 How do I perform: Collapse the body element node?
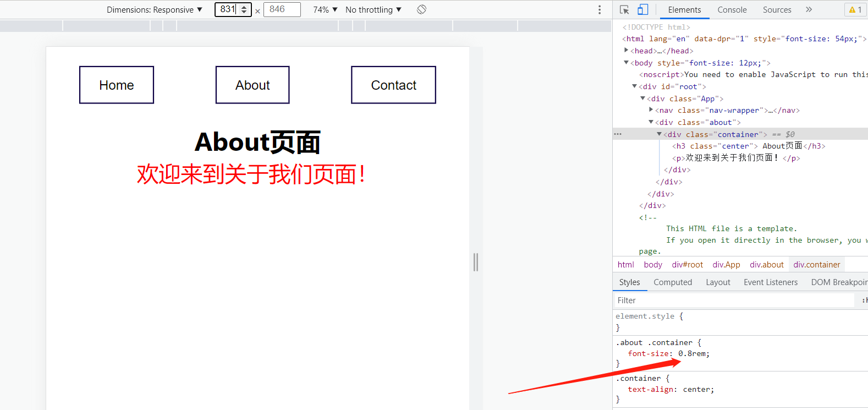(626, 63)
